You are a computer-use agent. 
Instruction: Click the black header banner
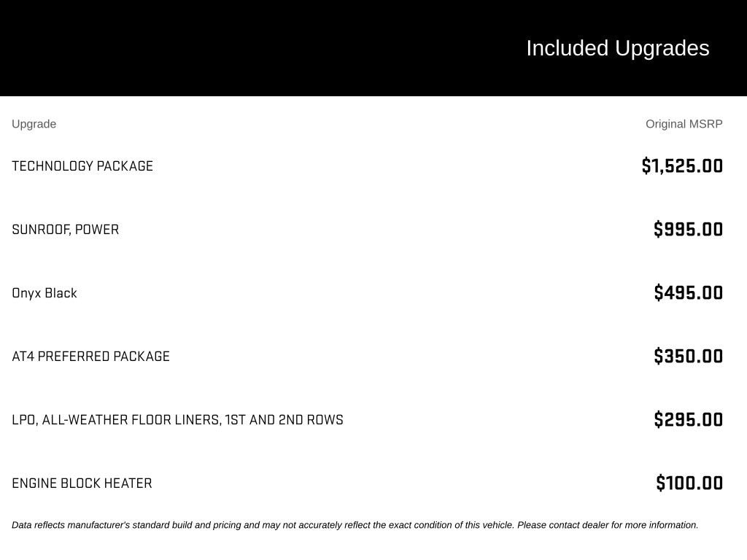click(x=373, y=48)
